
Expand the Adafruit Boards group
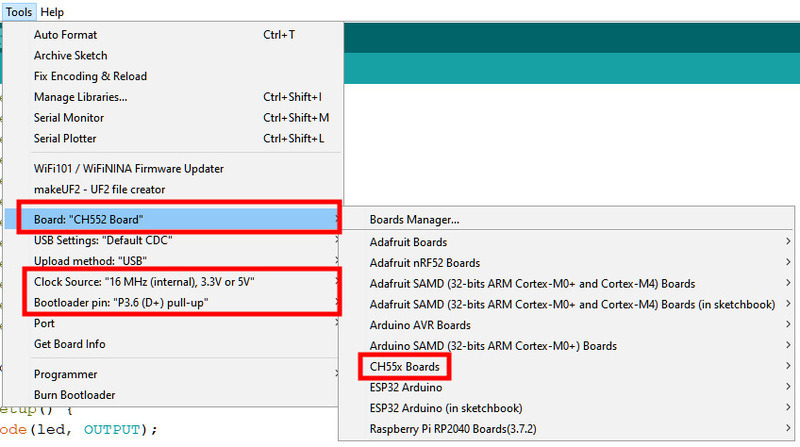566,242
